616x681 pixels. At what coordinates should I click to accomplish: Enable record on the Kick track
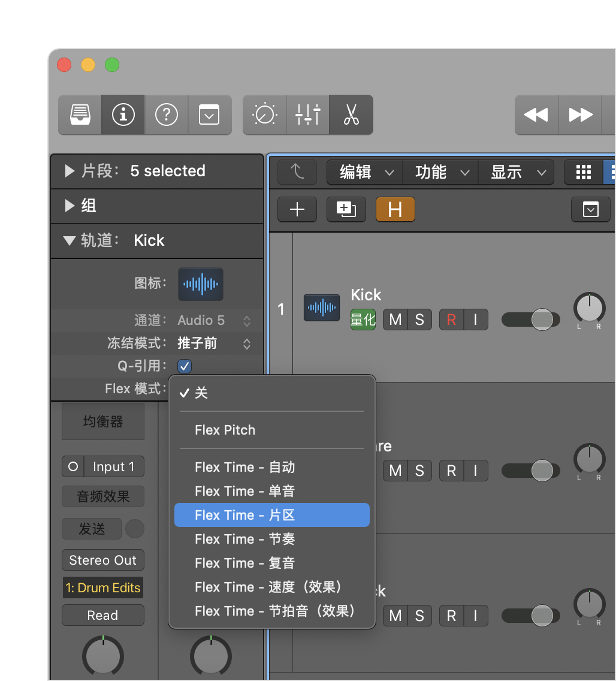tap(451, 320)
